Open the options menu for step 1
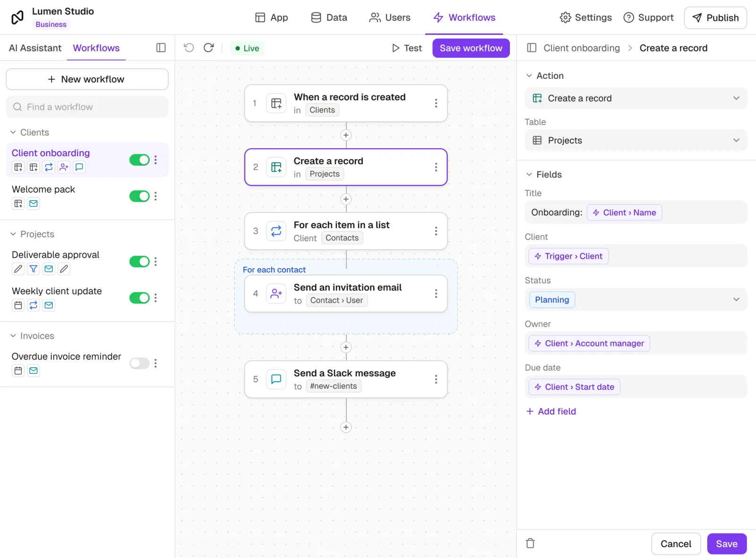Viewport: 756px width, 558px height. point(436,103)
